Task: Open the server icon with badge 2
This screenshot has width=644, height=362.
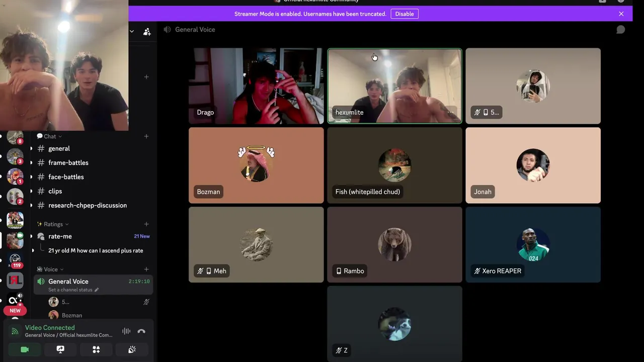Action: (15, 197)
